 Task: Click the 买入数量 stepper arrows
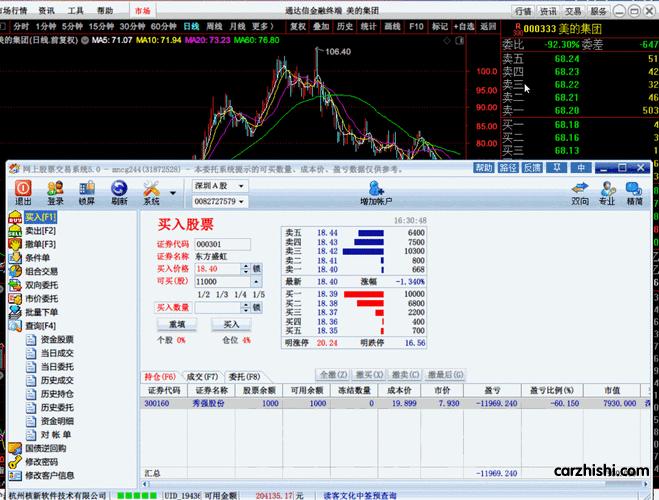click(x=246, y=308)
